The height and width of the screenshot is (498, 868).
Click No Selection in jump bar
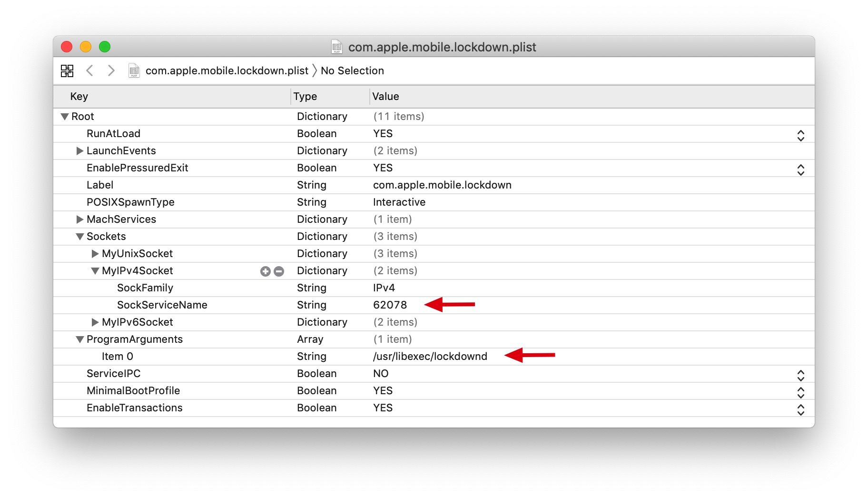[x=352, y=70]
